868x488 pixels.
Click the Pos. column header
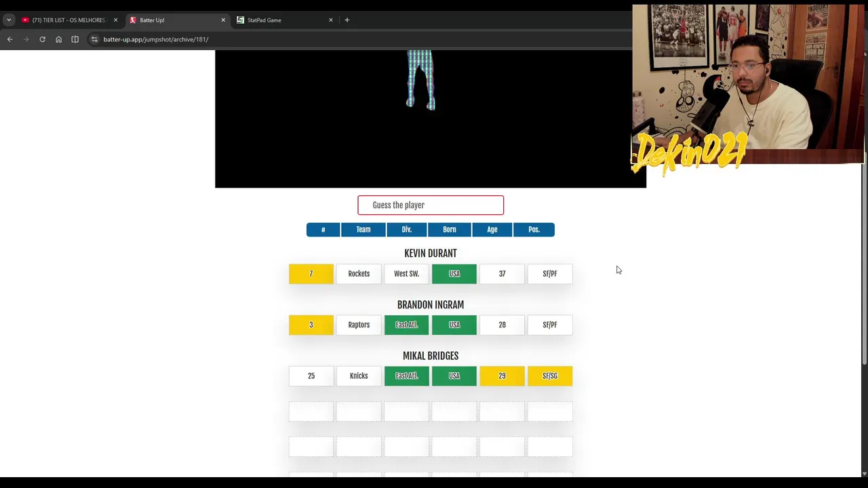click(534, 230)
